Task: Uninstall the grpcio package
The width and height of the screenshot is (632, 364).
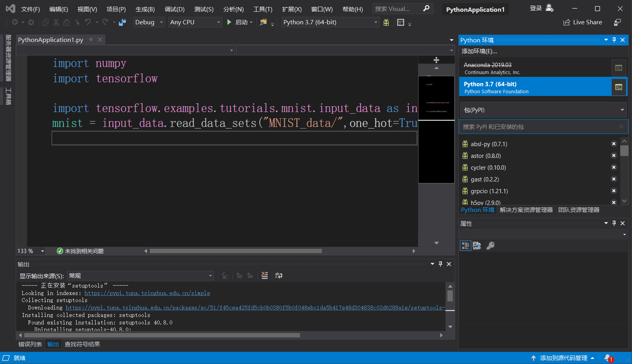Action: tap(614, 191)
